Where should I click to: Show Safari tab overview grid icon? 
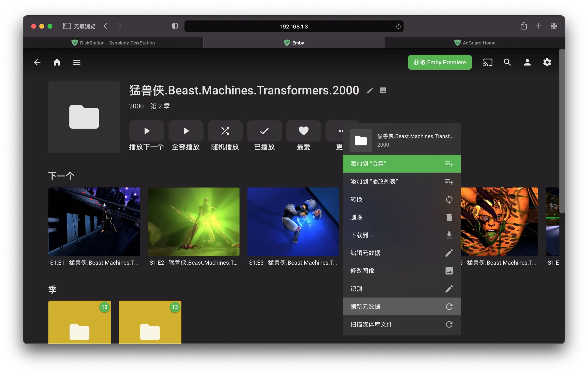pyautogui.click(x=554, y=26)
